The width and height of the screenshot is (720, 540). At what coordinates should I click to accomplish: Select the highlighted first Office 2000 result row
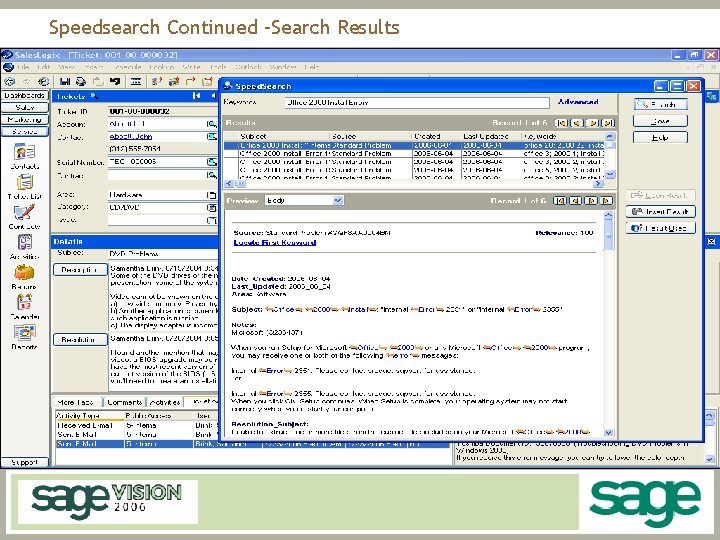coord(414,145)
